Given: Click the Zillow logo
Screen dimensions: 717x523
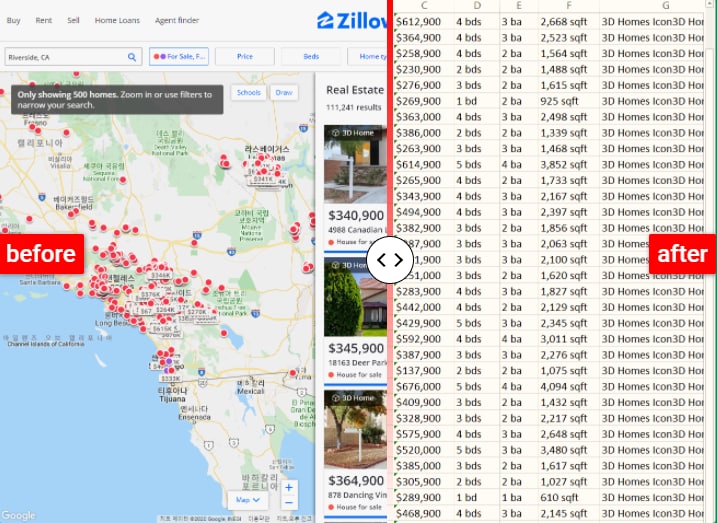Looking at the screenshot, I should point(352,21).
